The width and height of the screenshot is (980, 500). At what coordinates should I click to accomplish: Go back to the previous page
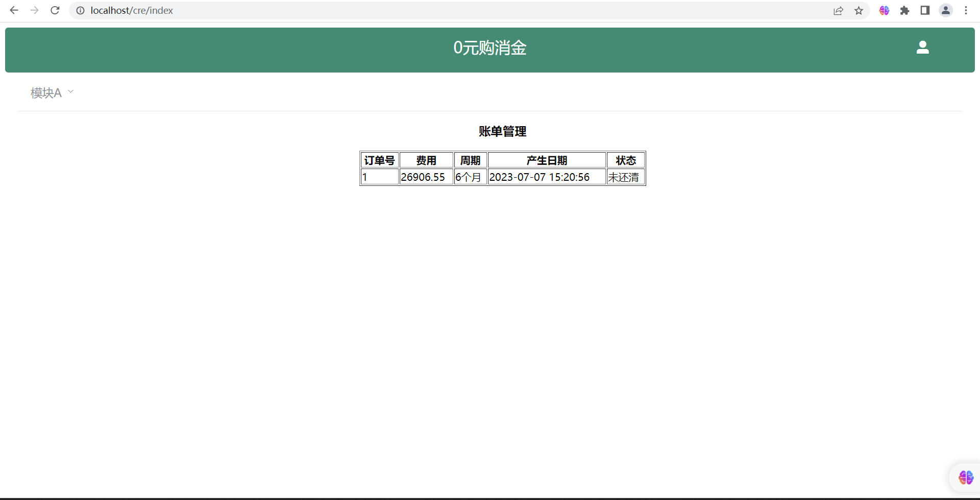[14, 10]
